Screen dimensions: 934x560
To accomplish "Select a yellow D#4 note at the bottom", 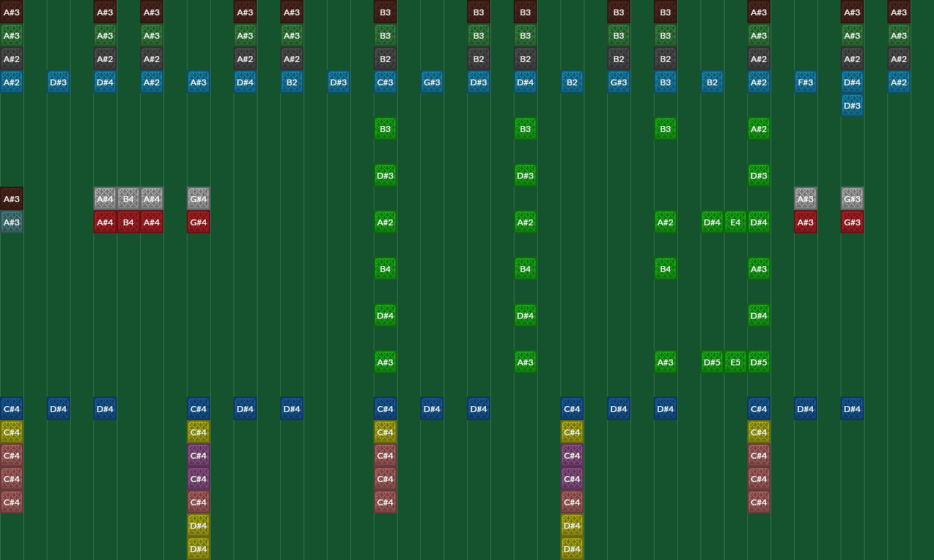I will coord(198,526).
